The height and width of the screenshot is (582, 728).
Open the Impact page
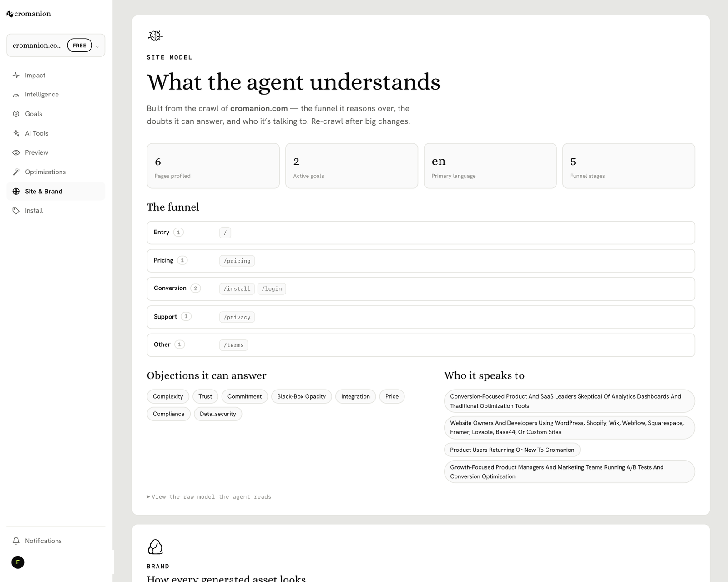coord(56,75)
